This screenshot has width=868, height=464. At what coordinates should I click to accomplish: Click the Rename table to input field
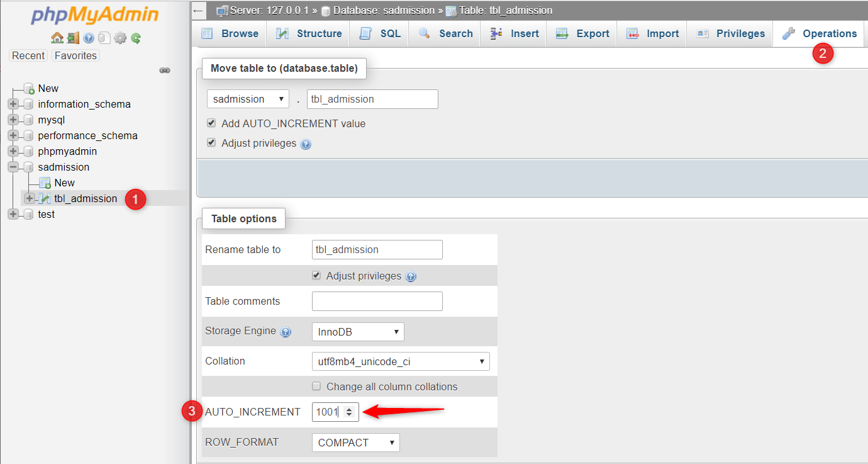point(377,249)
